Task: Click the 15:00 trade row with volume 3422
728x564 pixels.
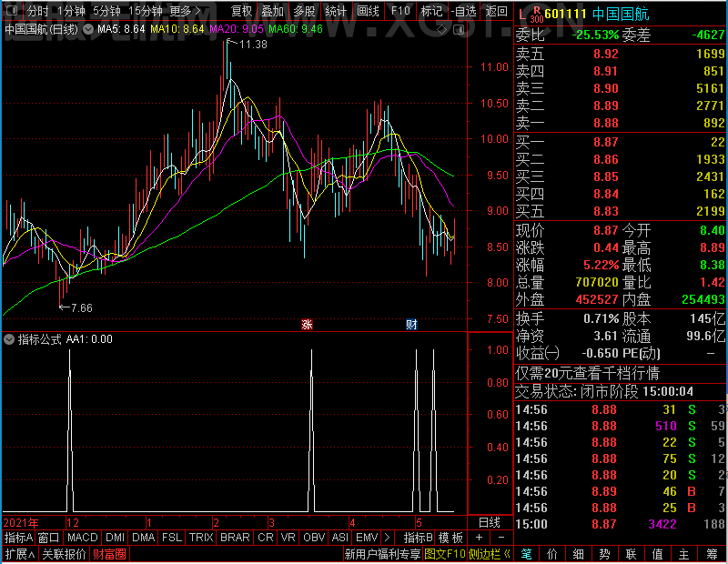Action: 621,524
